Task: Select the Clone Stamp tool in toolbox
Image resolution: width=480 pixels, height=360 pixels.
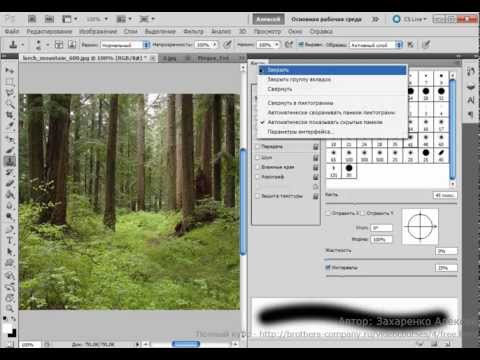Action: click(10, 161)
